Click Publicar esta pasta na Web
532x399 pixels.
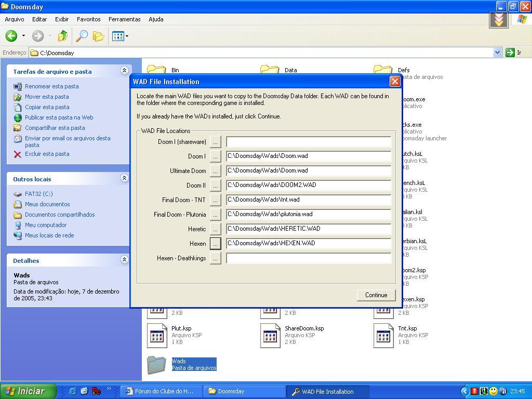(59, 117)
